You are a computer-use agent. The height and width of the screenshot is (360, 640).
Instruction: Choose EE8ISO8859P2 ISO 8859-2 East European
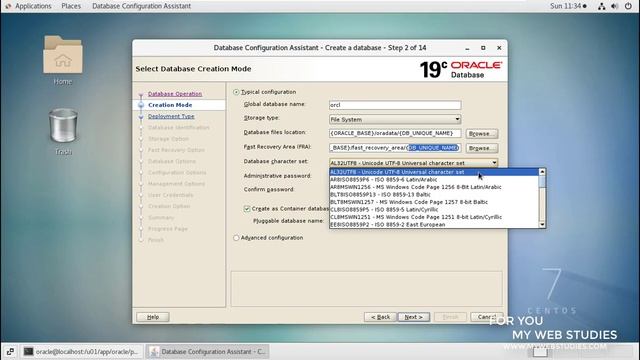click(x=434, y=224)
